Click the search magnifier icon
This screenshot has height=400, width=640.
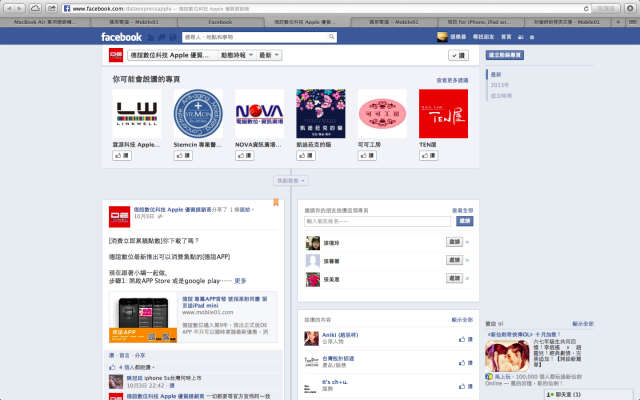pos(331,37)
